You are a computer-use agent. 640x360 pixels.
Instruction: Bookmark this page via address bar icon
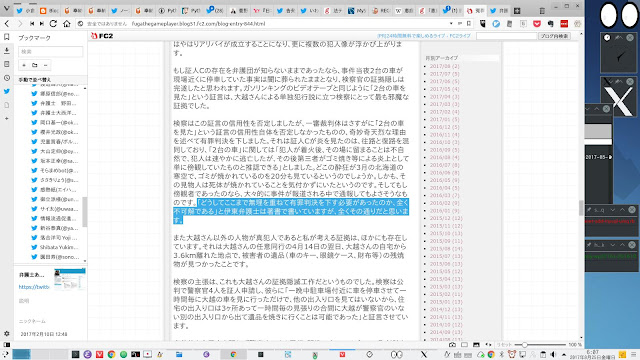(469, 24)
